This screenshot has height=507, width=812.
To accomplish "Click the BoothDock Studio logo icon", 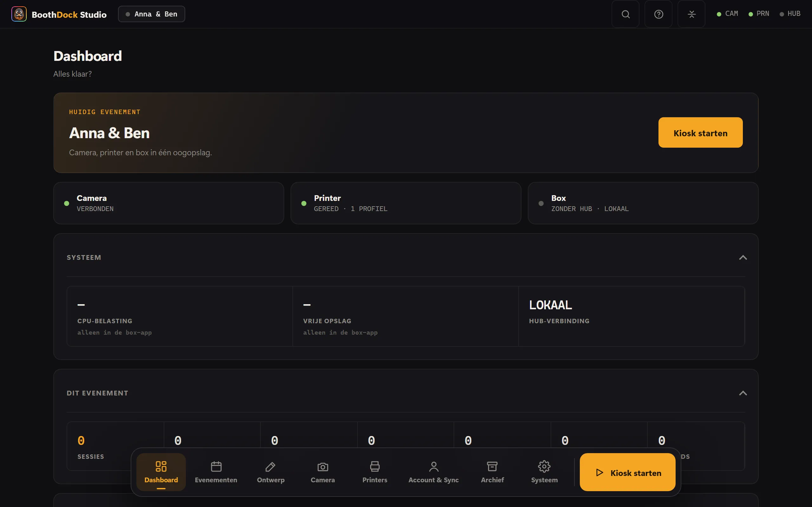I will (x=19, y=14).
